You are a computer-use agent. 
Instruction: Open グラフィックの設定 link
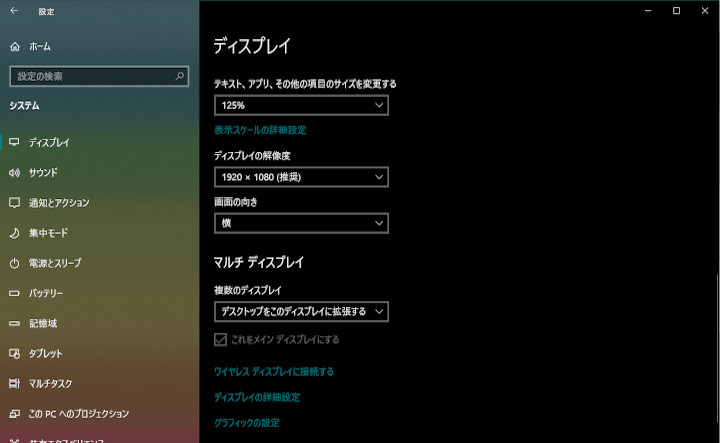click(x=247, y=423)
